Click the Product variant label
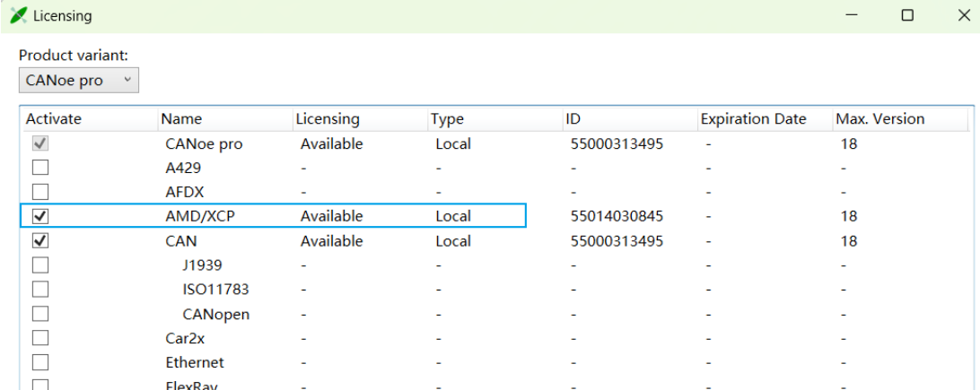Viewport: 980px width, 390px height. pyautogui.click(x=73, y=55)
